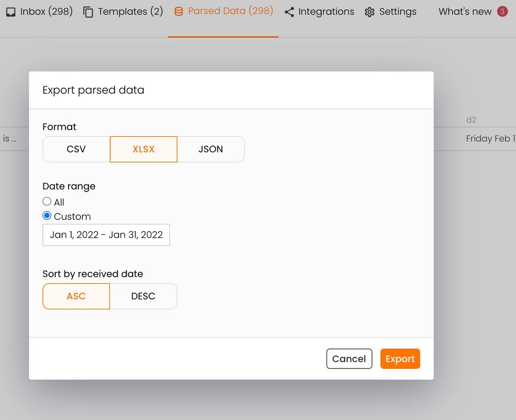Click the Export button

[x=400, y=358]
